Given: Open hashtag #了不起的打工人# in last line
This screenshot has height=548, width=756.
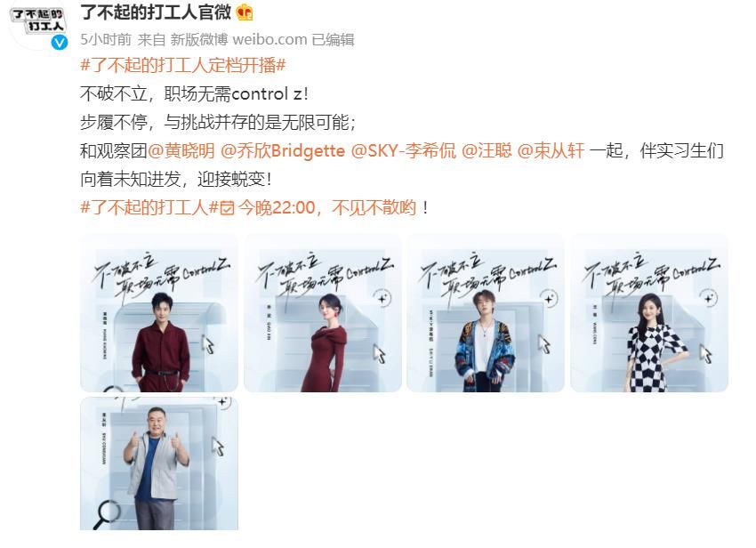Looking at the screenshot, I should click(x=149, y=208).
